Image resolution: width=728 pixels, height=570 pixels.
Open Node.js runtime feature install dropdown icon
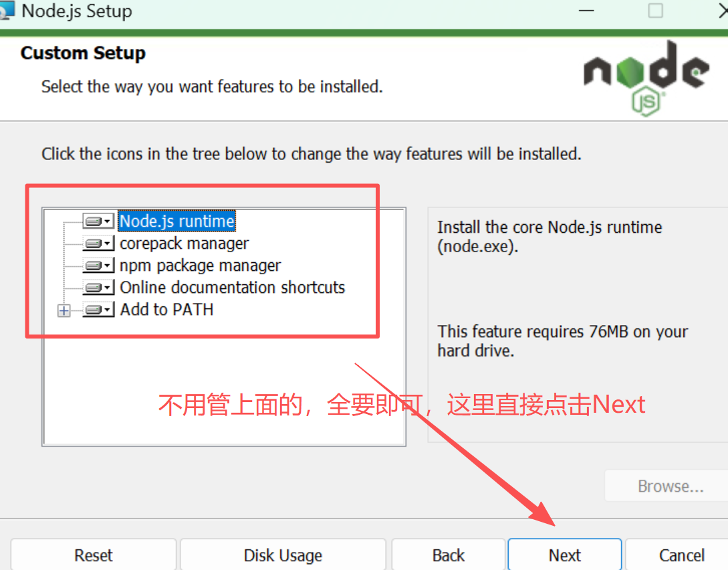(98, 221)
